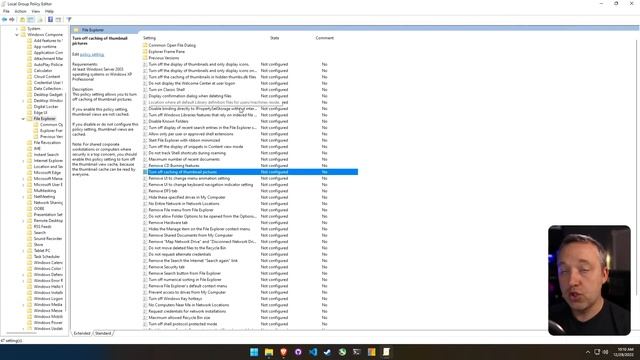Screen dimensions: 640x360
Task: Click the Forward arrow in the toolbar
Action: pos(12,20)
